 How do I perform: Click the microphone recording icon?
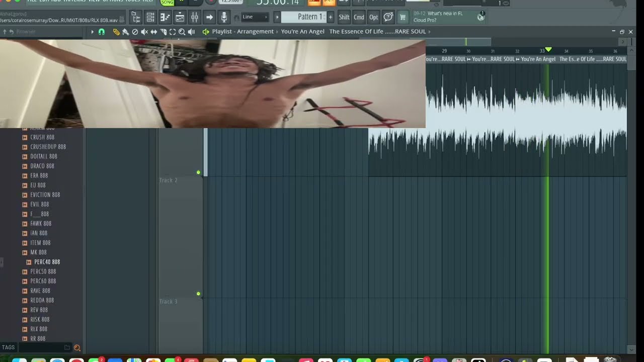(x=224, y=18)
